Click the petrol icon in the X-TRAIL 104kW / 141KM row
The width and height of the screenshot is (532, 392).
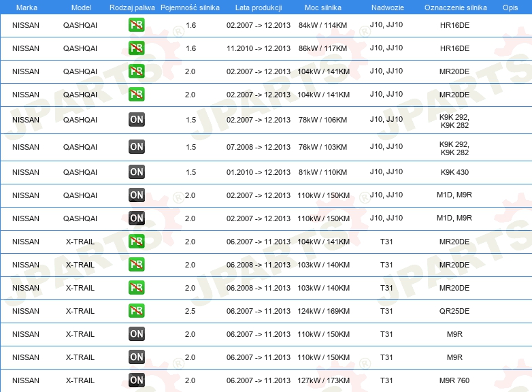(136, 242)
